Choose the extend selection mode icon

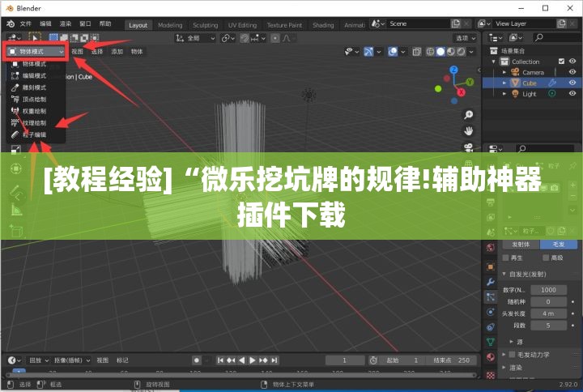pos(64,37)
